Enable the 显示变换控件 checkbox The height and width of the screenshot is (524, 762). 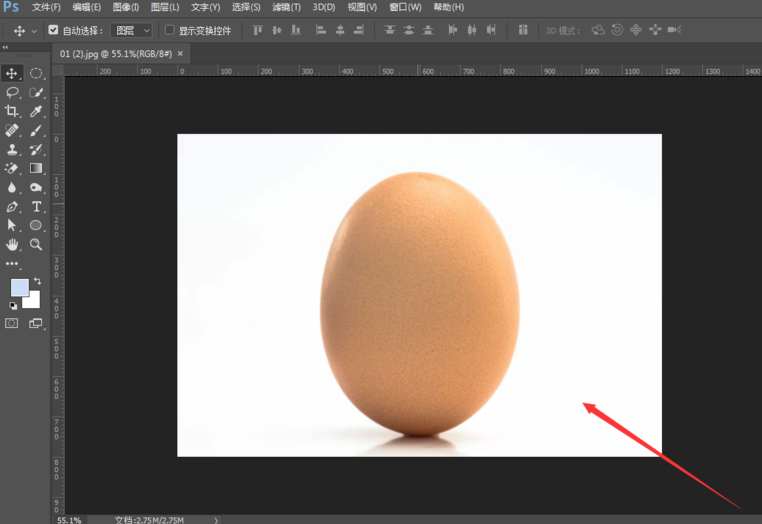point(169,30)
